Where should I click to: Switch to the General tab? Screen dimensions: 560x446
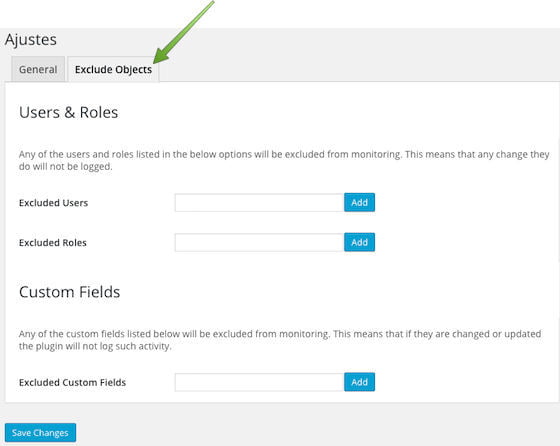38,69
